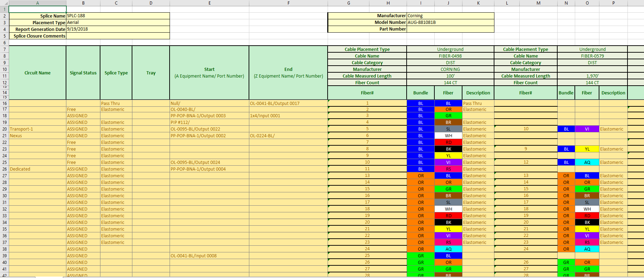The image size is (644, 278).
Task: Click the Corning manufacturer value cell
Action: point(450,16)
